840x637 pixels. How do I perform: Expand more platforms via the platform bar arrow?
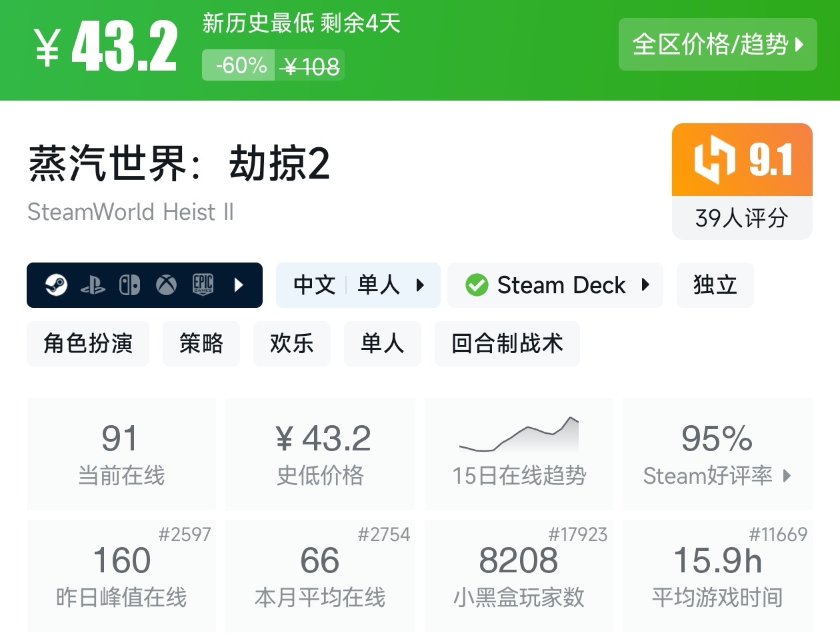(x=238, y=285)
